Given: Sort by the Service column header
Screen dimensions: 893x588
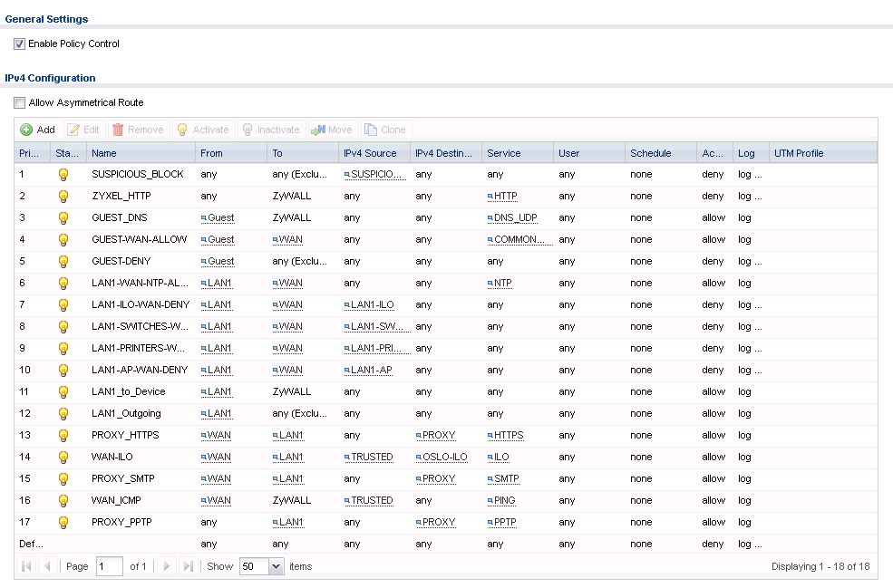Looking at the screenshot, I should tap(503, 153).
